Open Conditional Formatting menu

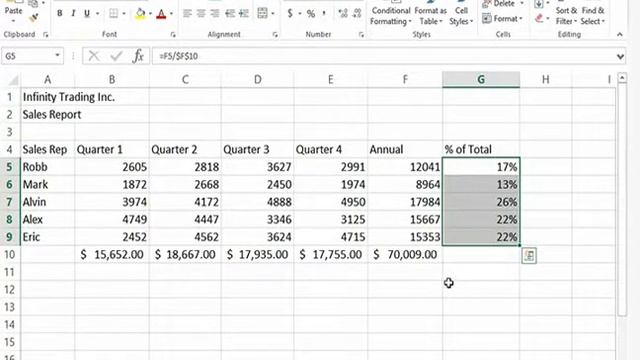(x=391, y=16)
